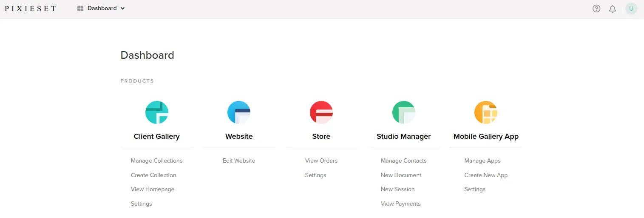Screen dimensions: 644x218
Task: Click the Client Gallery heading
Action: click(x=157, y=136)
